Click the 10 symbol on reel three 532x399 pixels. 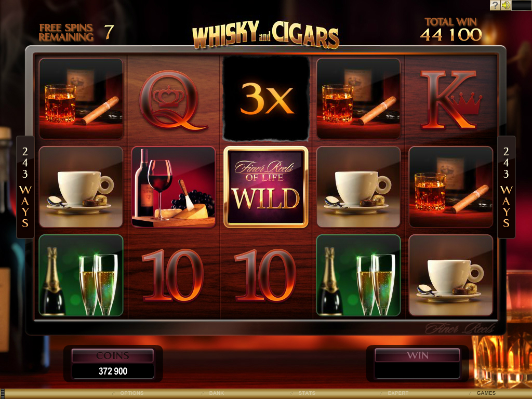(x=265, y=275)
